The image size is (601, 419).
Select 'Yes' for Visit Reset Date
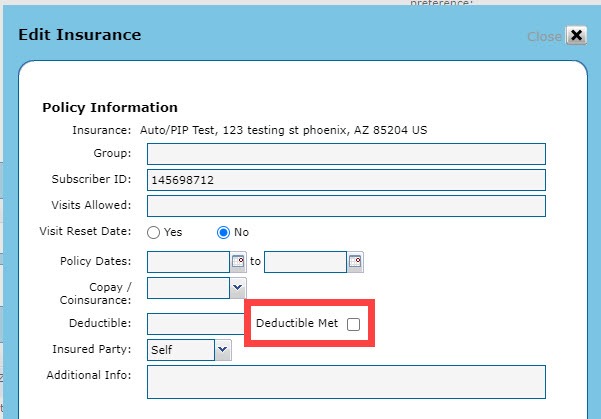[154, 232]
